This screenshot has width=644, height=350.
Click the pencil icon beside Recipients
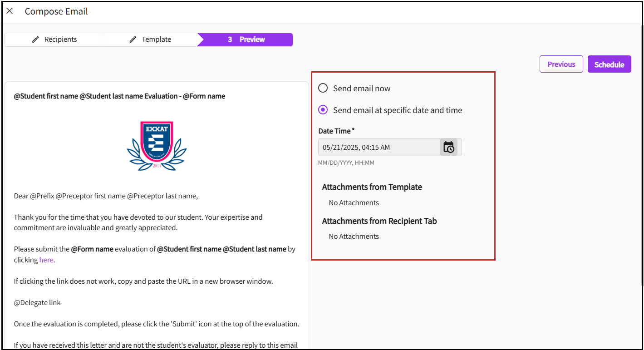(35, 39)
